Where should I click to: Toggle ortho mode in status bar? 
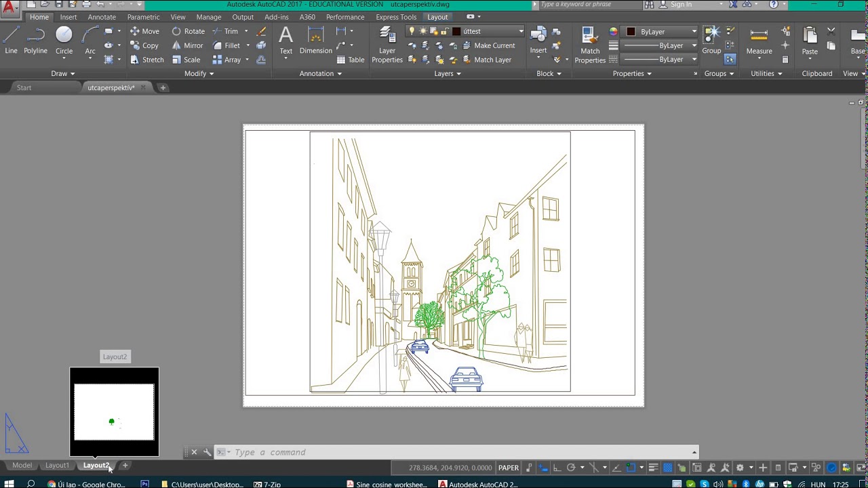pyautogui.click(x=557, y=468)
